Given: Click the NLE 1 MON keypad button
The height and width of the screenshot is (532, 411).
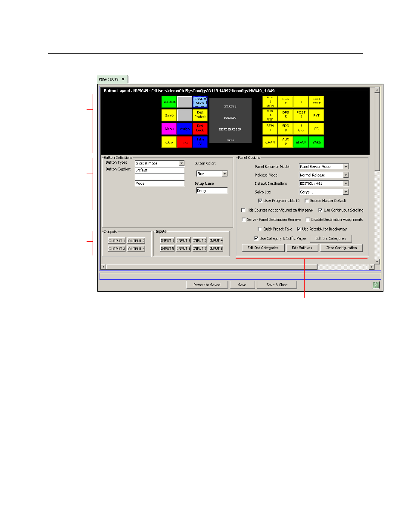Looking at the screenshot, I should [x=270, y=102].
